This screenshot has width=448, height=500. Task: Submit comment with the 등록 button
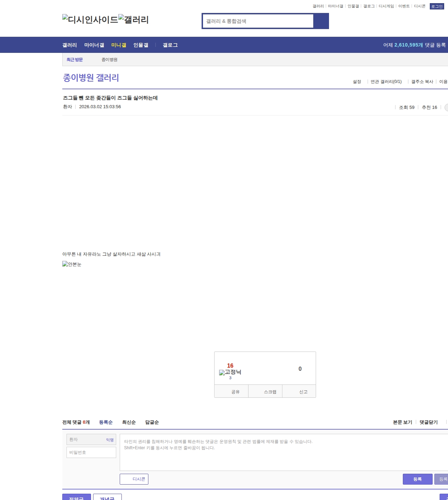(418, 479)
